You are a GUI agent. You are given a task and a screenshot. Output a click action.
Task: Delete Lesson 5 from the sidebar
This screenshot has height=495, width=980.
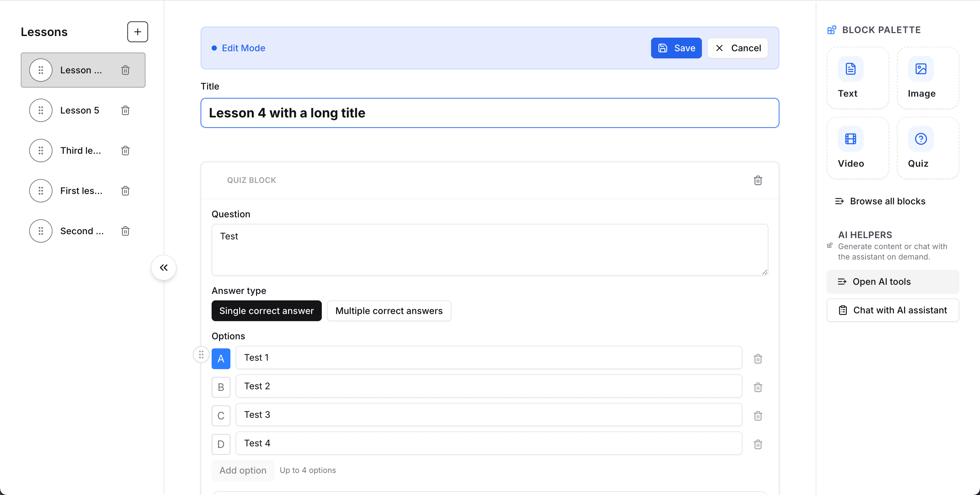click(x=125, y=110)
